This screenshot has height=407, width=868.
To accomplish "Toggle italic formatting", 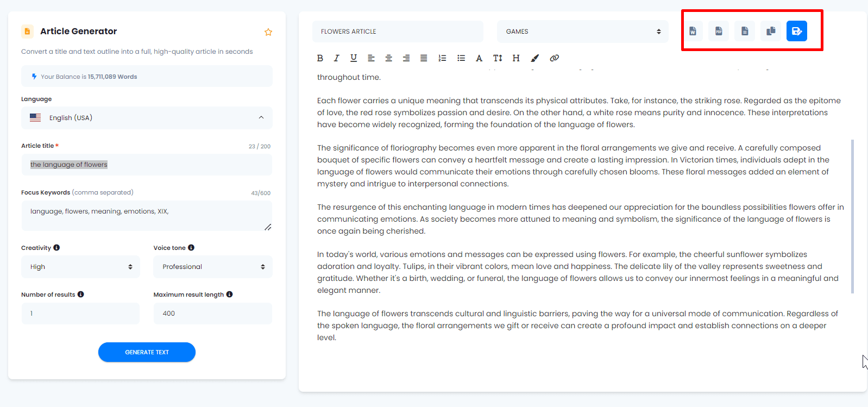I will 337,58.
